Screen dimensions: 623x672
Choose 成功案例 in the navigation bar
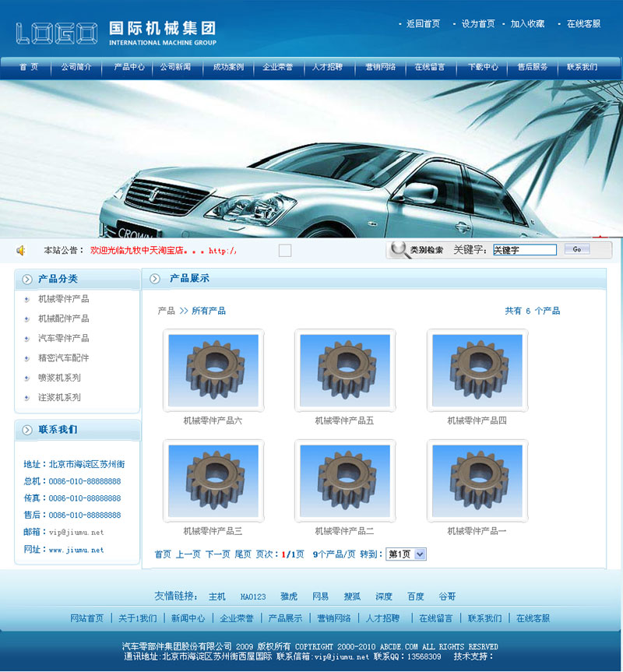tap(228, 67)
